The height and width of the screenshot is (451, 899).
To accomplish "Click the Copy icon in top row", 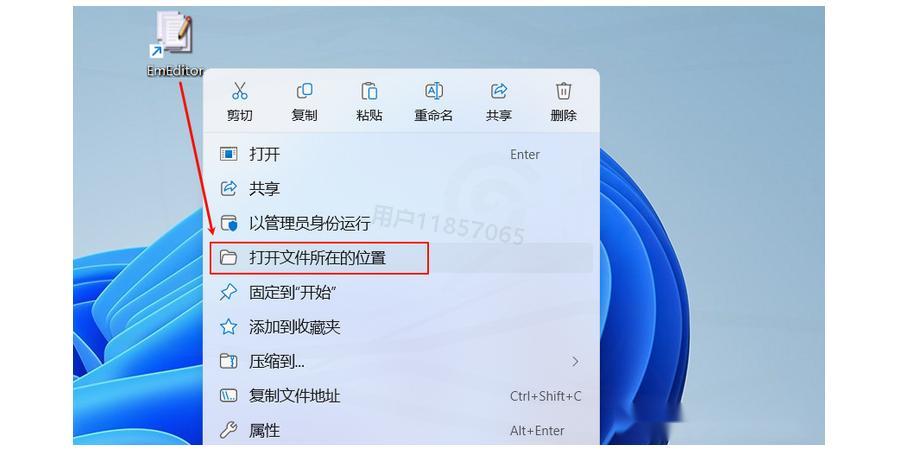I will tap(304, 91).
